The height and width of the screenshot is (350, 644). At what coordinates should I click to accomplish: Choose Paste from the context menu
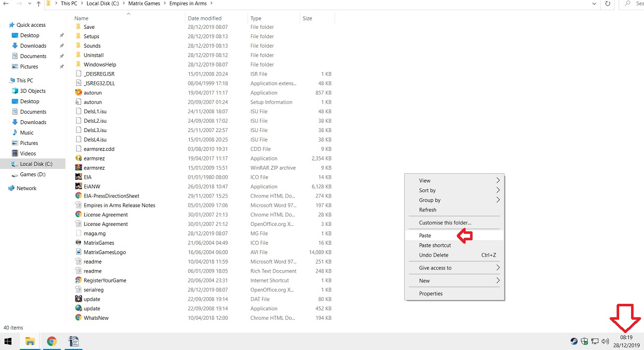(454, 236)
